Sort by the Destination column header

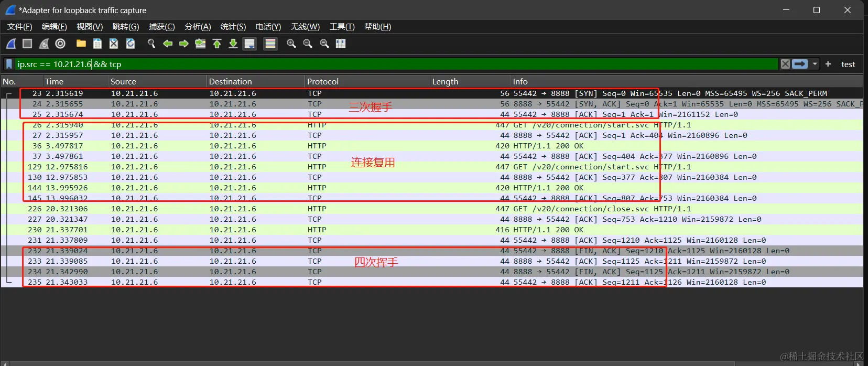[x=256, y=81]
